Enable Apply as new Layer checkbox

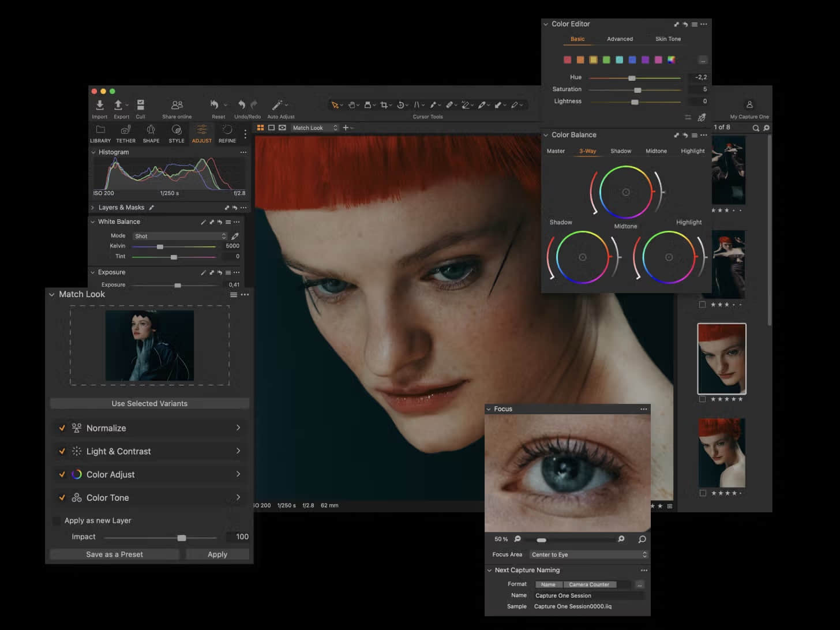coord(57,521)
